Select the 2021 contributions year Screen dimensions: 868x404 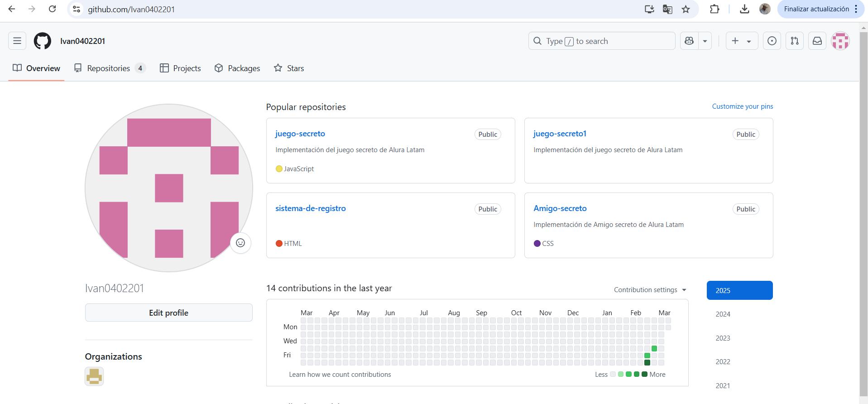(740, 385)
